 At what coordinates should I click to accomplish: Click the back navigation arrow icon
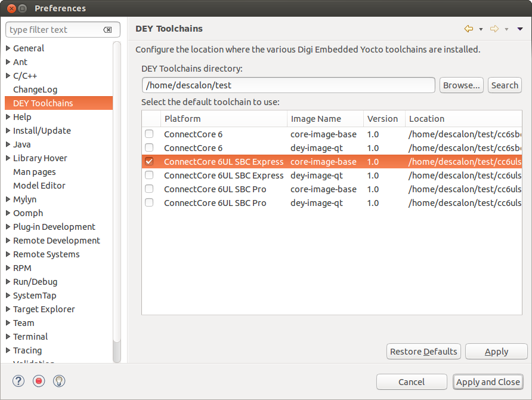pos(468,29)
